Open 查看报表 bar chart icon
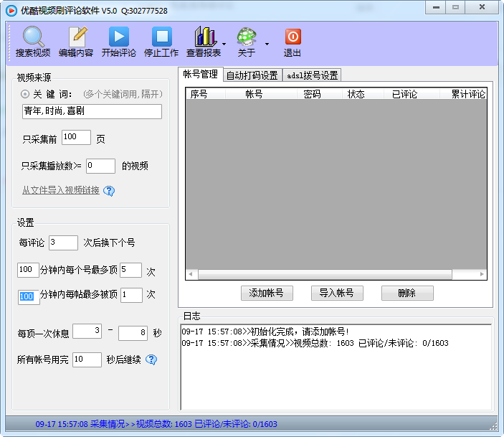The image size is (504, 437). point(204,37)
